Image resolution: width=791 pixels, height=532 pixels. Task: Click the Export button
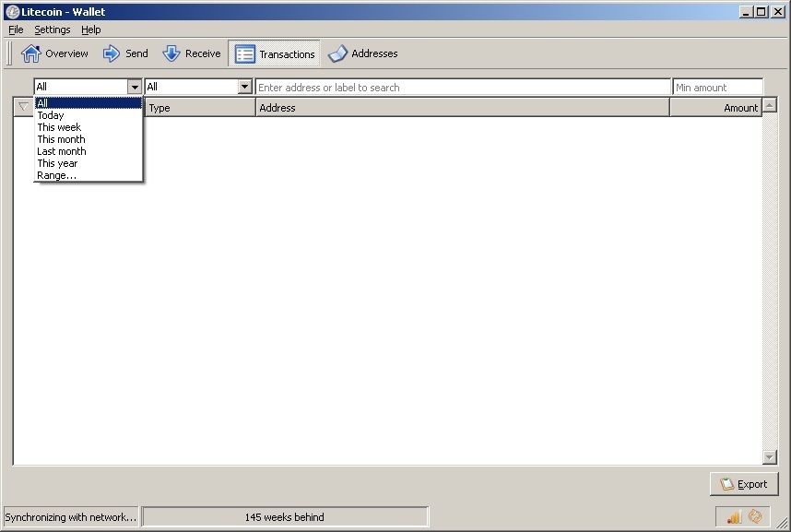(744, 483)
